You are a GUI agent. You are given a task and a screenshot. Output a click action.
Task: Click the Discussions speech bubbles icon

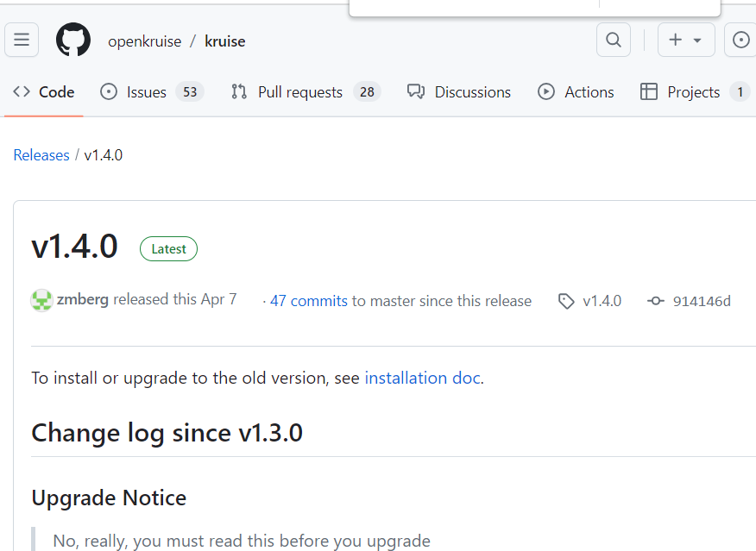pyautogui.click(x=416, y=91)
